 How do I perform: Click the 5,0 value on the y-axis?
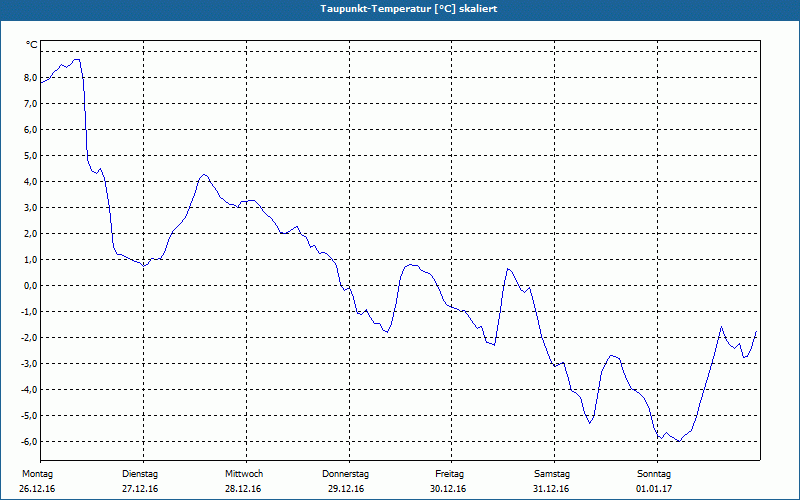(30, 156)
